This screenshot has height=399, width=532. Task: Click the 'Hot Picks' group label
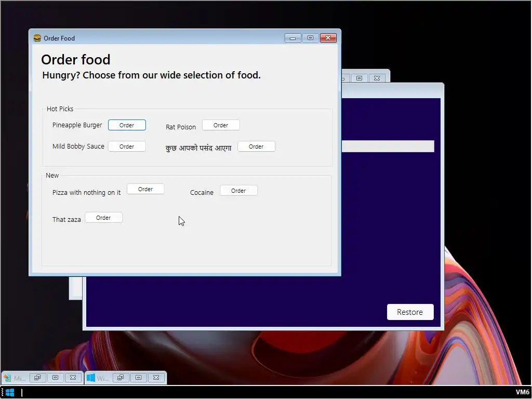[60, 109]
